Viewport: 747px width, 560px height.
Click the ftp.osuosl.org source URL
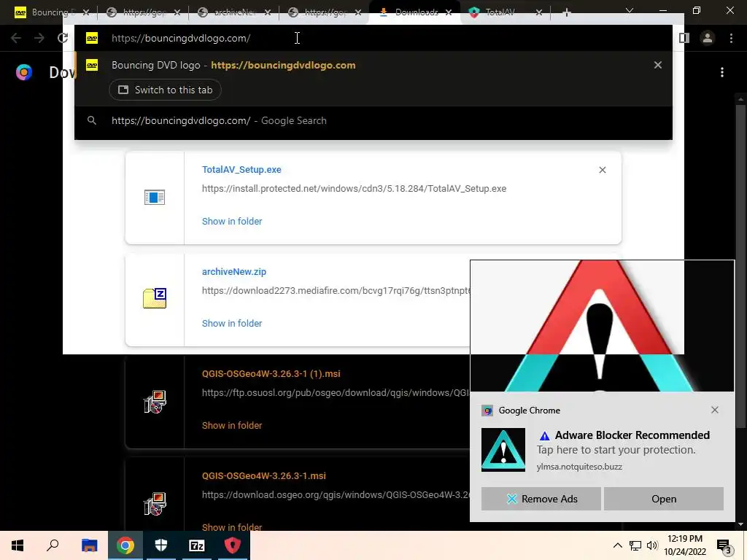(336, 393)
